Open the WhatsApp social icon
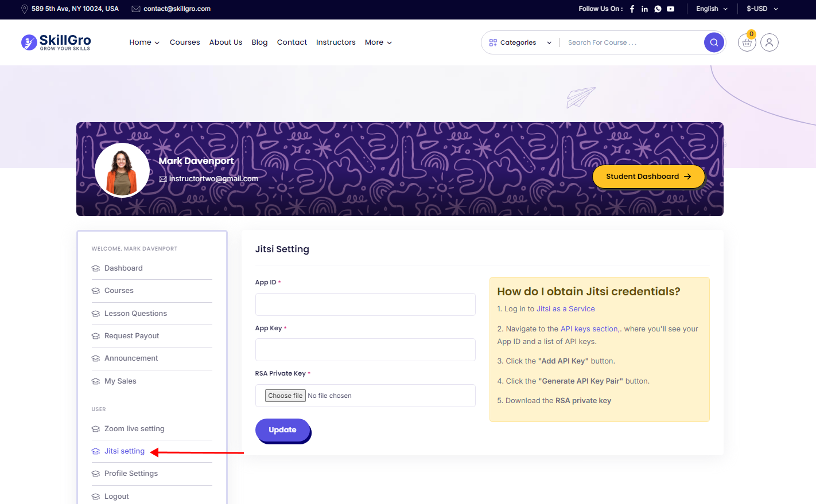Viewport: 816px width, 504px height. (658, 9)
